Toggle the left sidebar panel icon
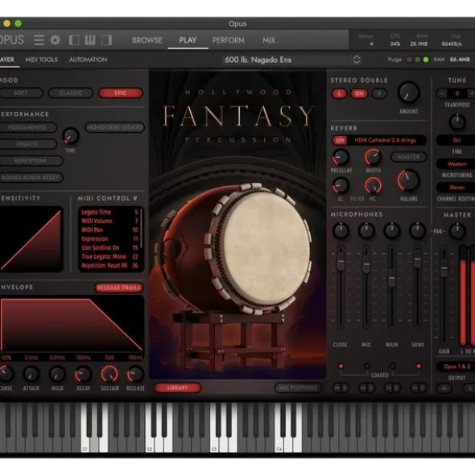 74,40
